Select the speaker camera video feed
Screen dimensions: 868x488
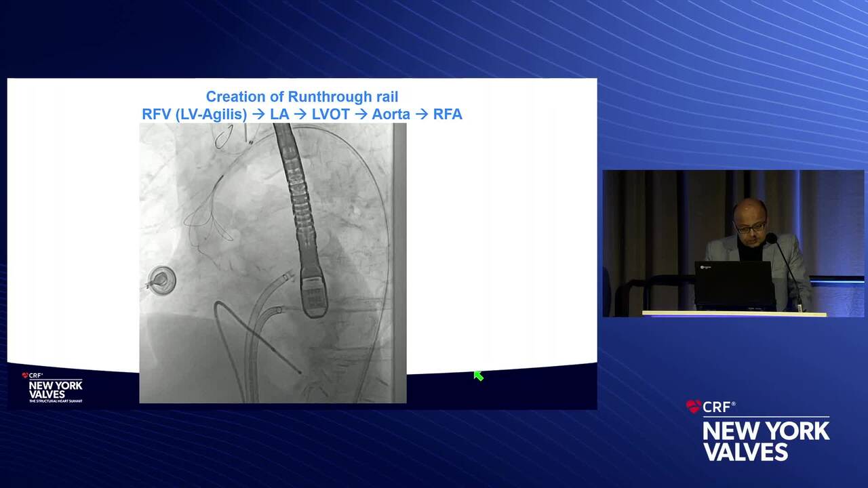point(733,243)
